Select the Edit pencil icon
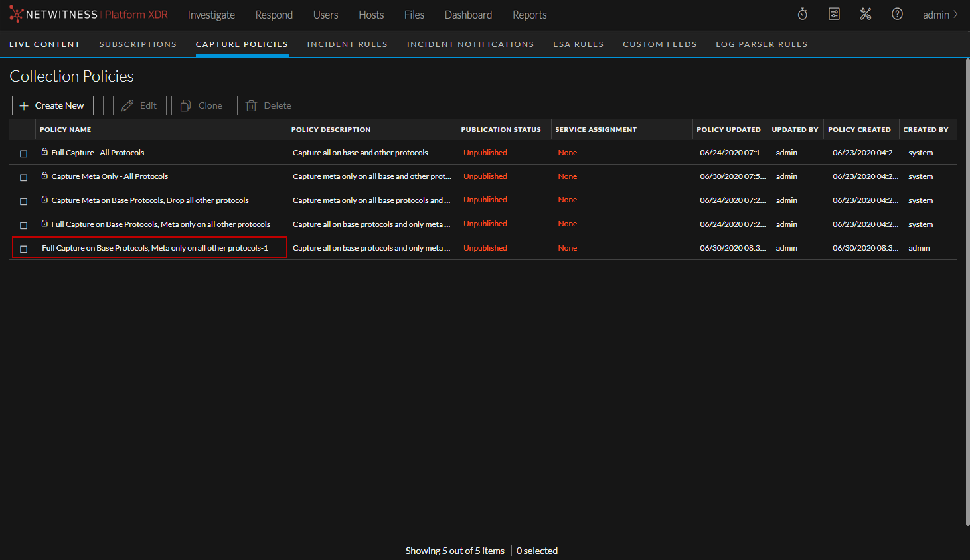This screenshot has height=560, width=970. click(x=139, y=105)
